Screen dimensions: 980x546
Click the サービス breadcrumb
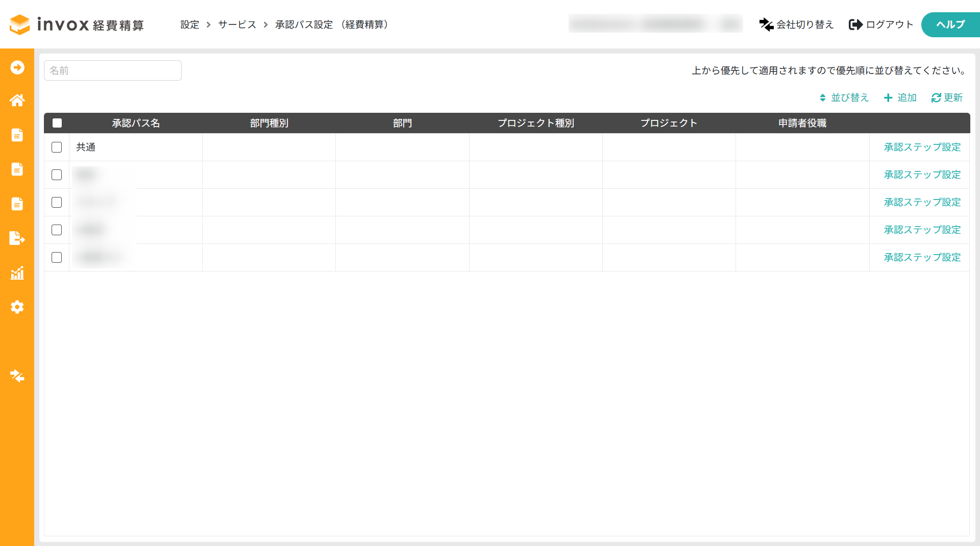pyautogui.click(x=237, y=24)
